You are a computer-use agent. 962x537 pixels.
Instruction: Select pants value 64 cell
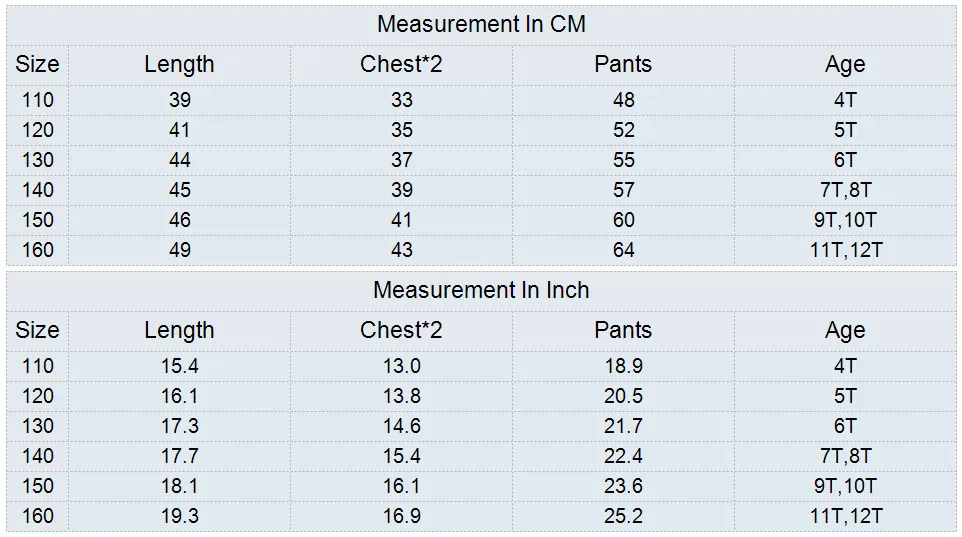click(623, 250)
